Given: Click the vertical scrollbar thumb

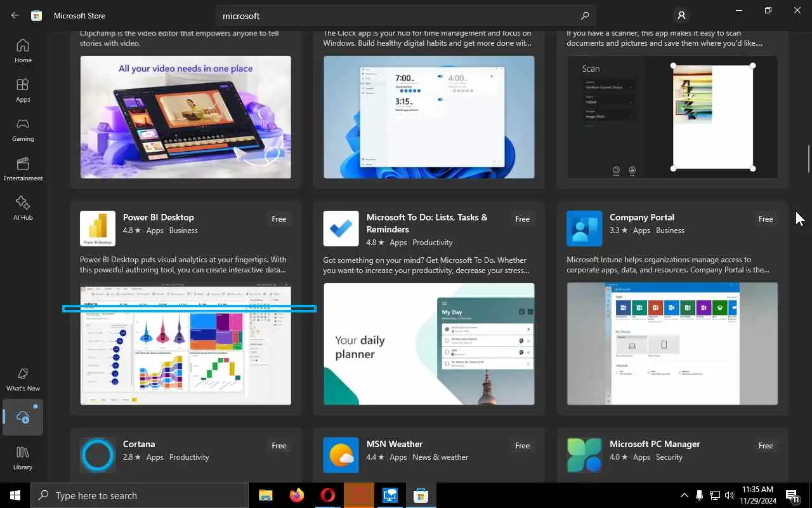Looking at the screenshot, I should (808, 159).
